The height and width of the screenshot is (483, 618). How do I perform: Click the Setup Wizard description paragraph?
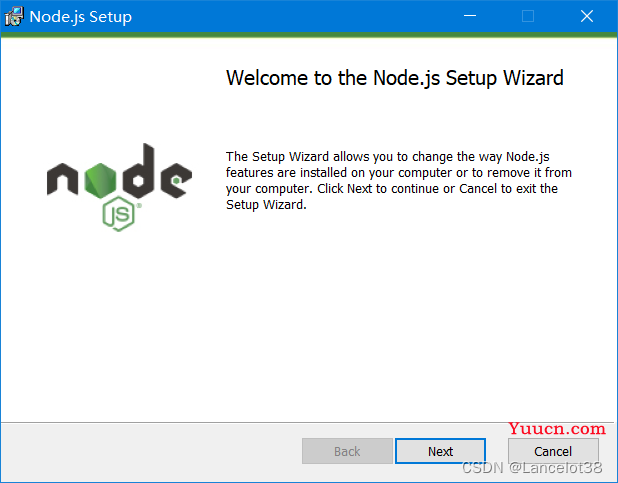398,180
